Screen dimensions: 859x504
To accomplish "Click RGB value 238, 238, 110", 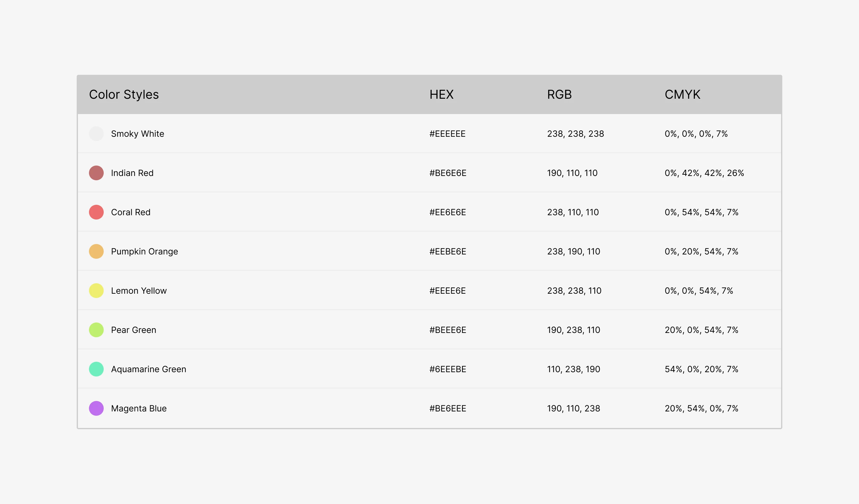I will tap(574, 291).
